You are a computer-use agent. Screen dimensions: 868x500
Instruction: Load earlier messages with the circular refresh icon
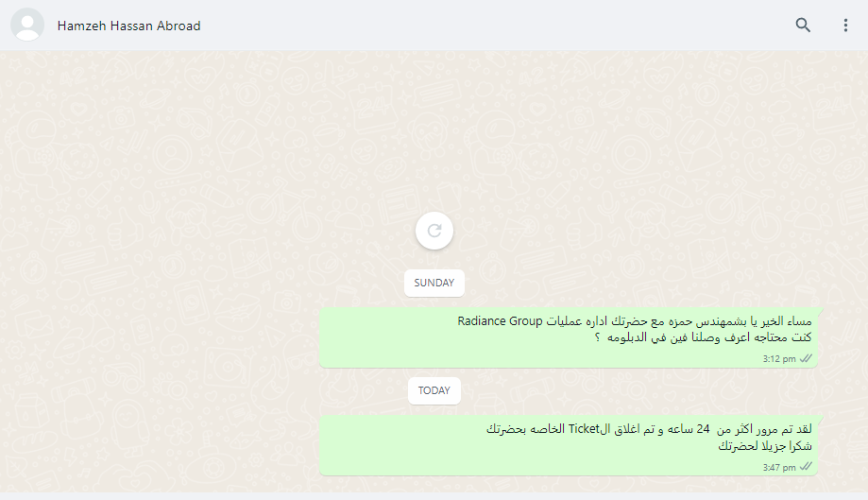(x=434, y=231)
